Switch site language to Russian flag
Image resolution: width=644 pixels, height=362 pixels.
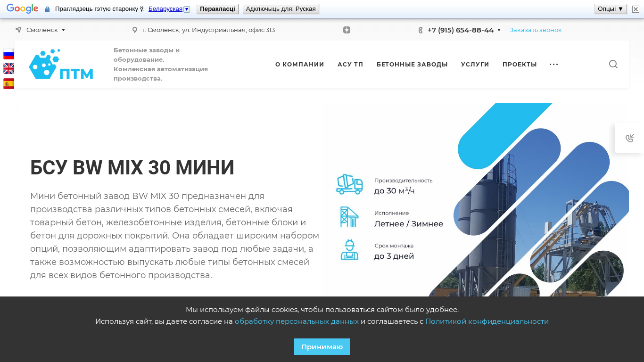coord(8,54)
